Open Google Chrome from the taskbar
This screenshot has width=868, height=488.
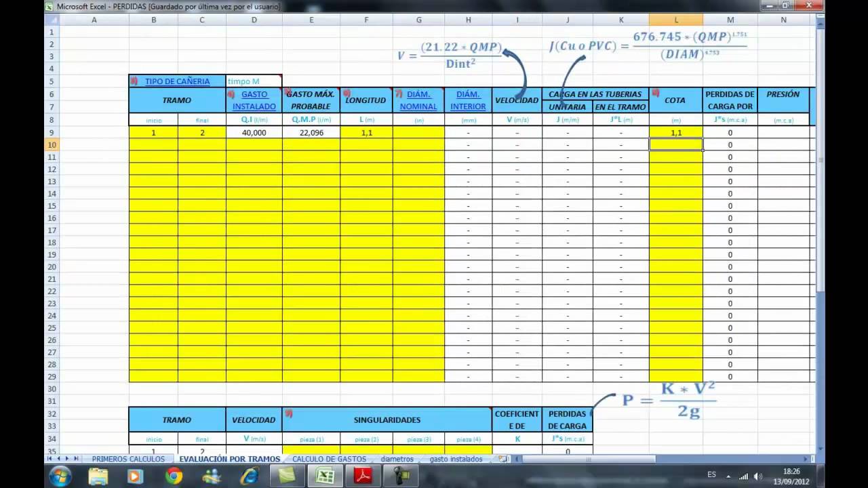pyautogui.click(x=173, y=476)
